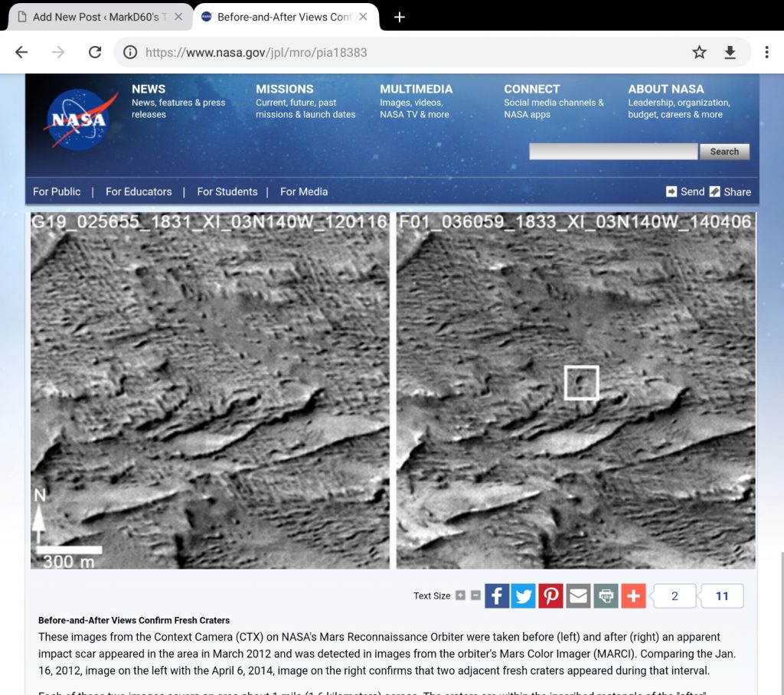784x695 pixels.
Task: Increase text size with plus icon
Action: click(x=460, y=595)
